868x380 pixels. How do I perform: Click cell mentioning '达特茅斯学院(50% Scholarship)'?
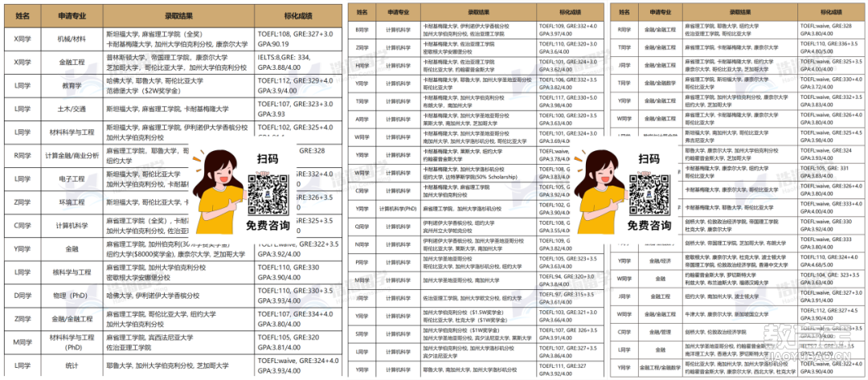pyautogui.click(x=478, y=173)
